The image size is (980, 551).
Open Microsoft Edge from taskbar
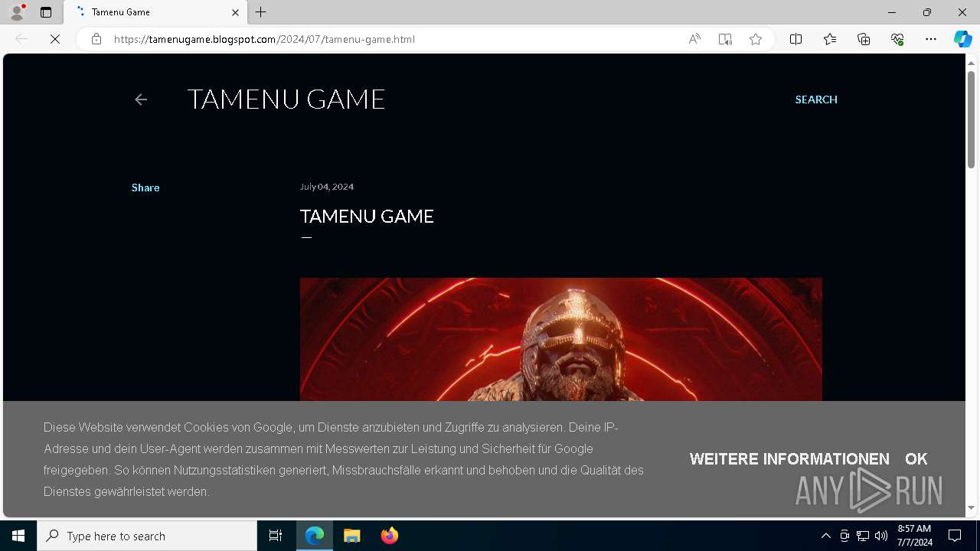pos(315,536)
